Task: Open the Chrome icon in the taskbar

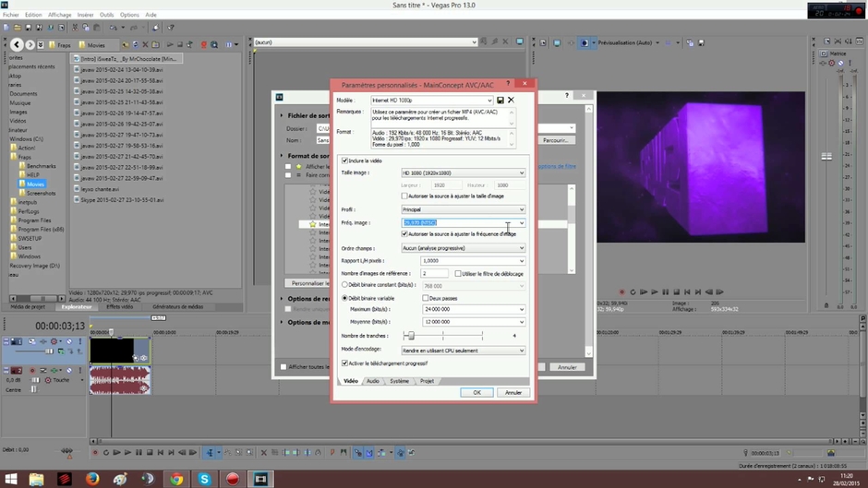Action: [176, 479]
